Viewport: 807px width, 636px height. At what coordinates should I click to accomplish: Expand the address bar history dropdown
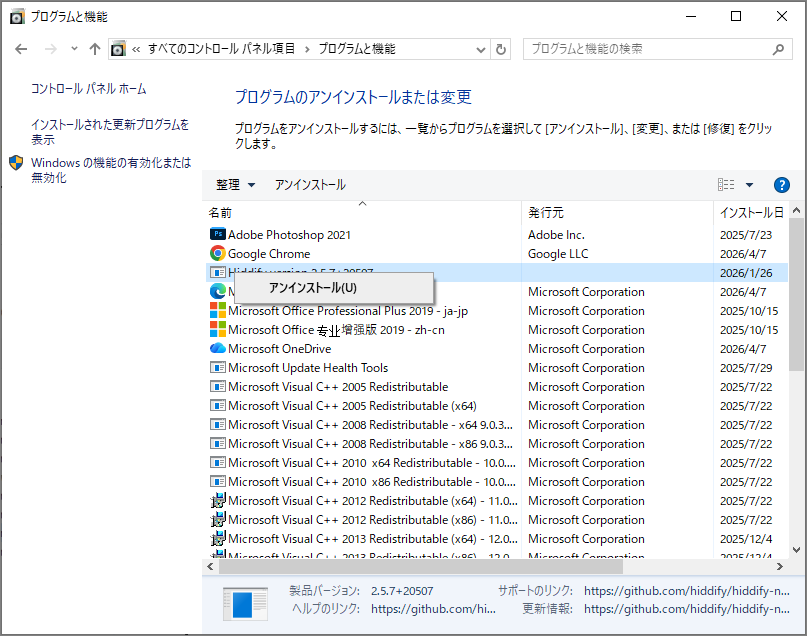tap(481, 50)
